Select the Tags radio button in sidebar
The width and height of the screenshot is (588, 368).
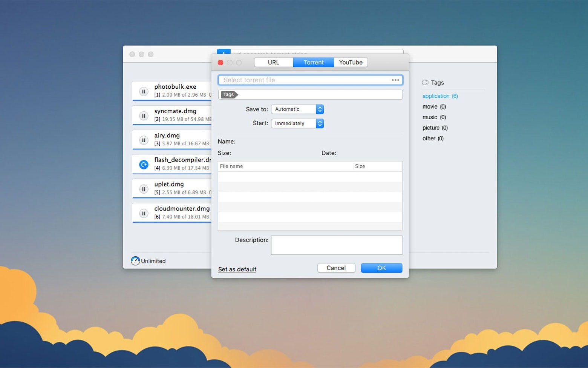(x=425, y=82)
